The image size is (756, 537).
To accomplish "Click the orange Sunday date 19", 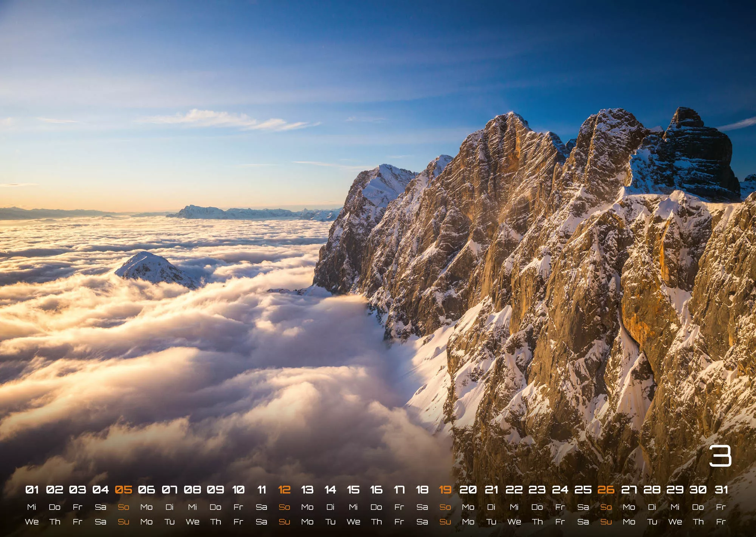I will pos(445,490).
